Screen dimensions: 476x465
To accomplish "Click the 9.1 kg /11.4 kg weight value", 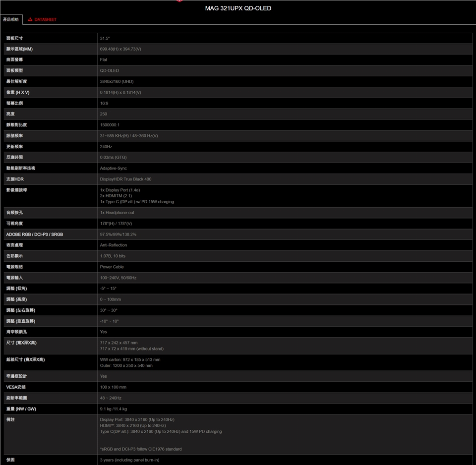I will click(114, 409).
